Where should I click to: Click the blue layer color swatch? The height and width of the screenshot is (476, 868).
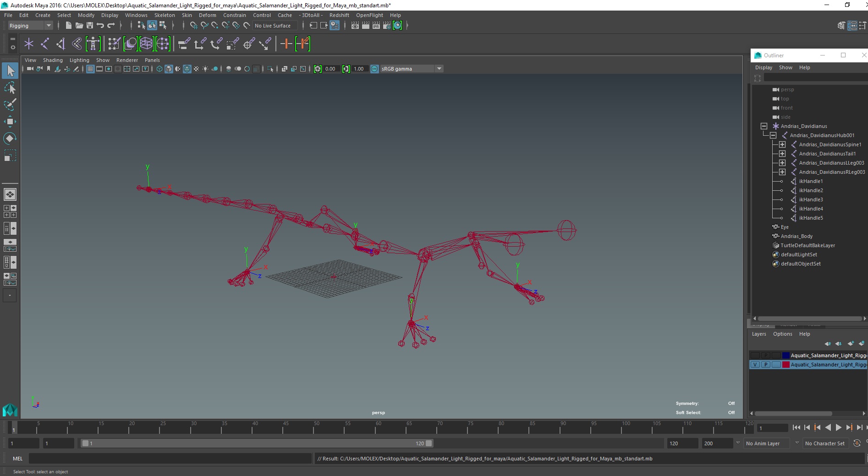click(786, 355)
